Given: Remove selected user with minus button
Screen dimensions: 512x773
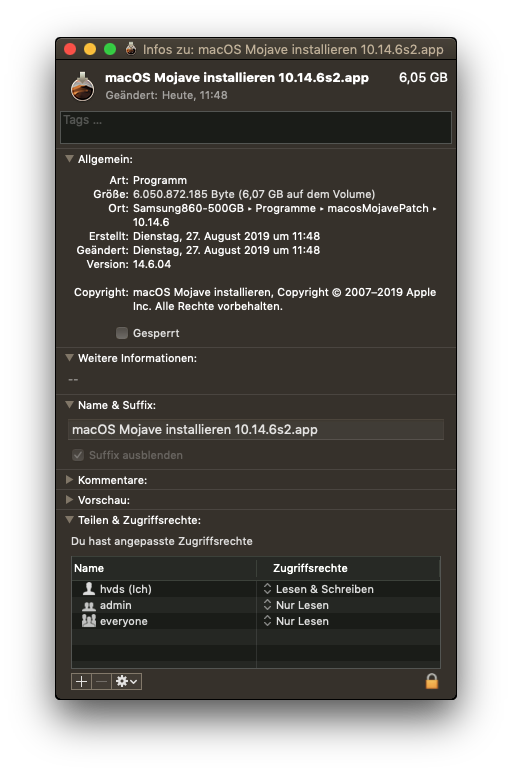Looking at the screenshot, I should [102, 681].
